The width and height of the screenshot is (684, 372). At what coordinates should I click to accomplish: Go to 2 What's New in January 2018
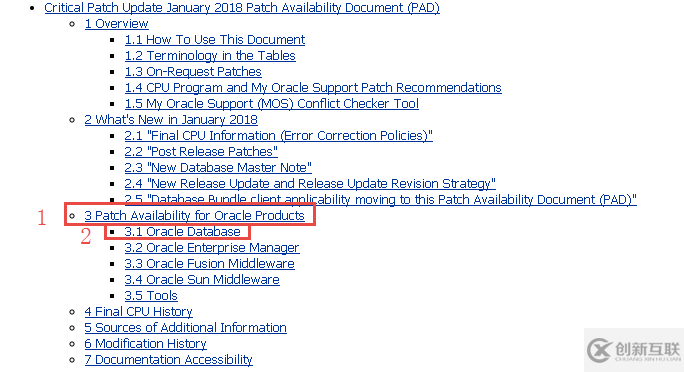(171, 119)
